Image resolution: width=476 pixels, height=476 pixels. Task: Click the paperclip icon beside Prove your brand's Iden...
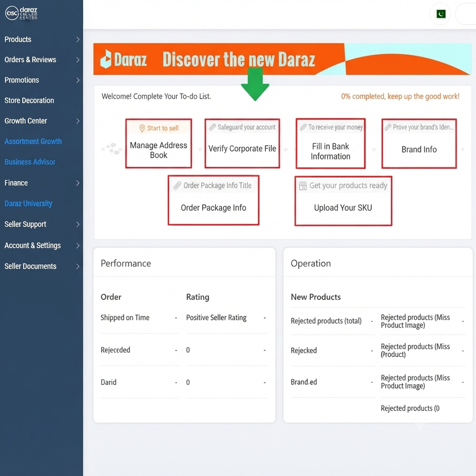tap(388, 127)
